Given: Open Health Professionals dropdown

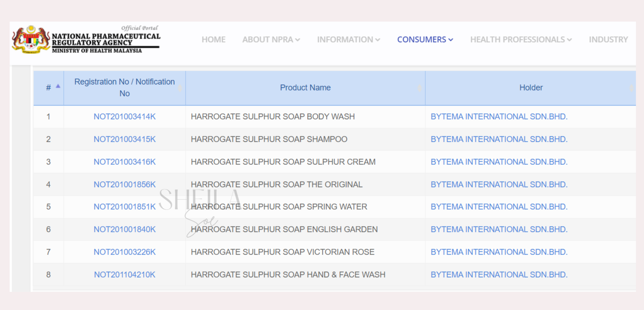Looking at the screenshot, I should [x=521, y=40].
